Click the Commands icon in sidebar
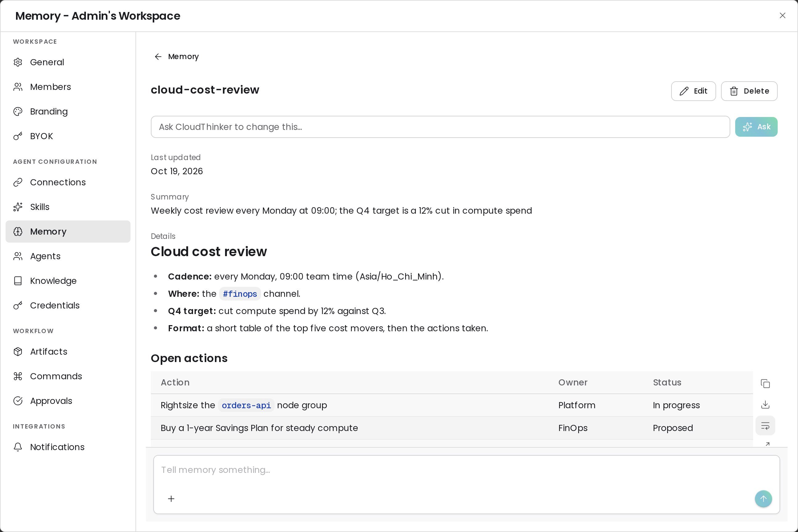Viewport: 798px width, 532px height. 18,376
